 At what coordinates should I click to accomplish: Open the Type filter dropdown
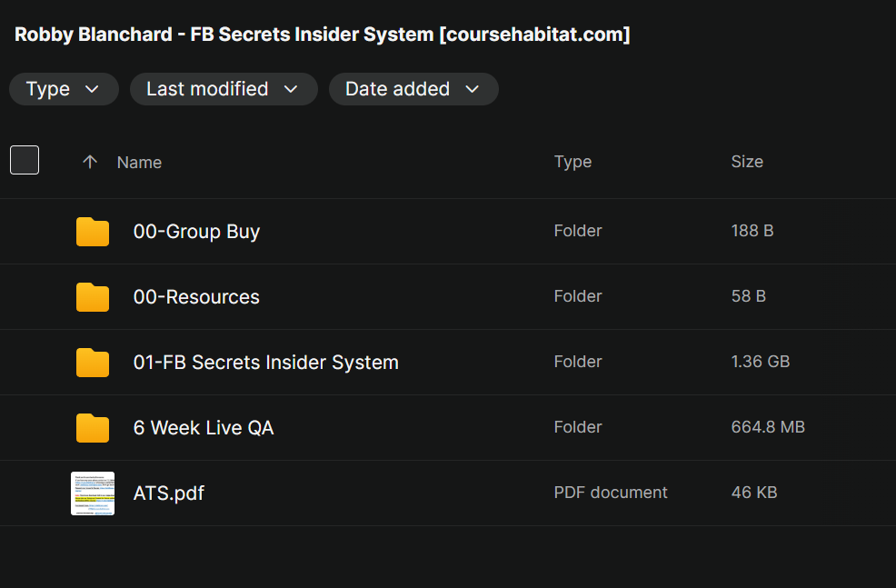[x=64, y=89]
